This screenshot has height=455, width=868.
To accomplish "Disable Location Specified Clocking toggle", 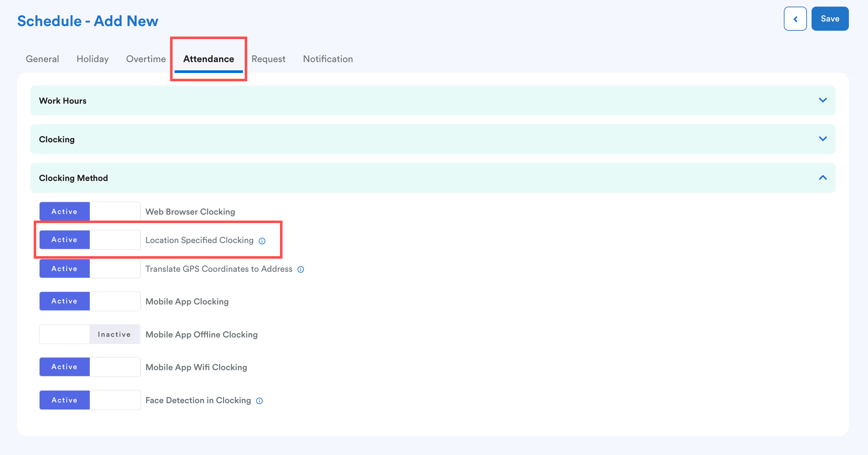I will [90, 240].
